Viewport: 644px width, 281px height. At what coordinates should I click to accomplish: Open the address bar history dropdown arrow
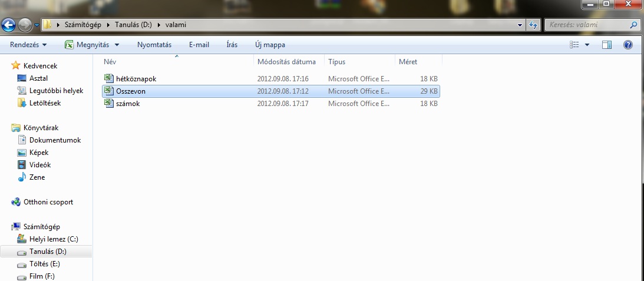pos(520,25)
